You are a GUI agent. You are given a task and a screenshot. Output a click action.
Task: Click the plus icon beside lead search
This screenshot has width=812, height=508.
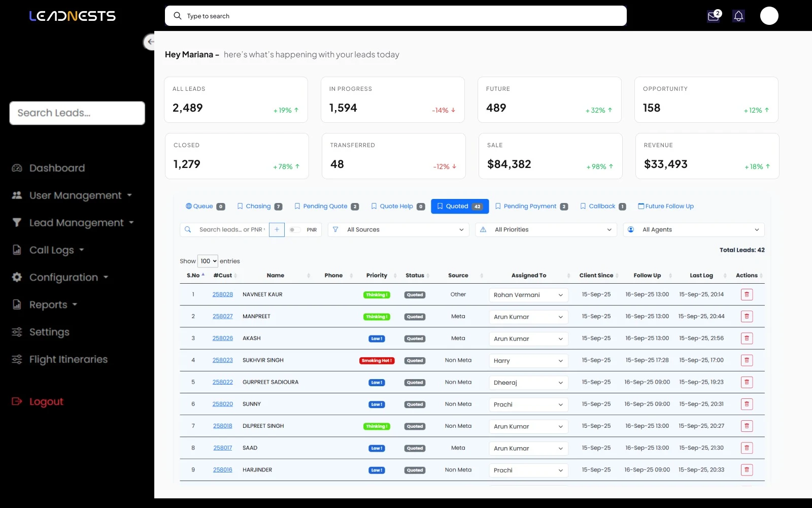click(277, 230)
